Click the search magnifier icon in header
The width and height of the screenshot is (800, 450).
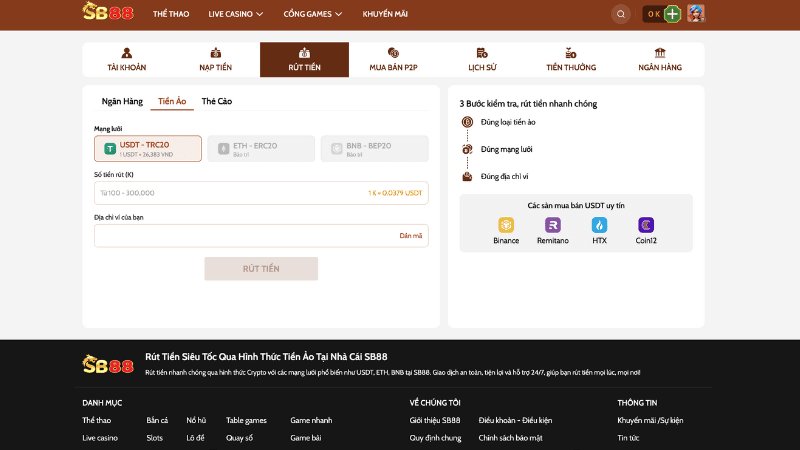621,14
